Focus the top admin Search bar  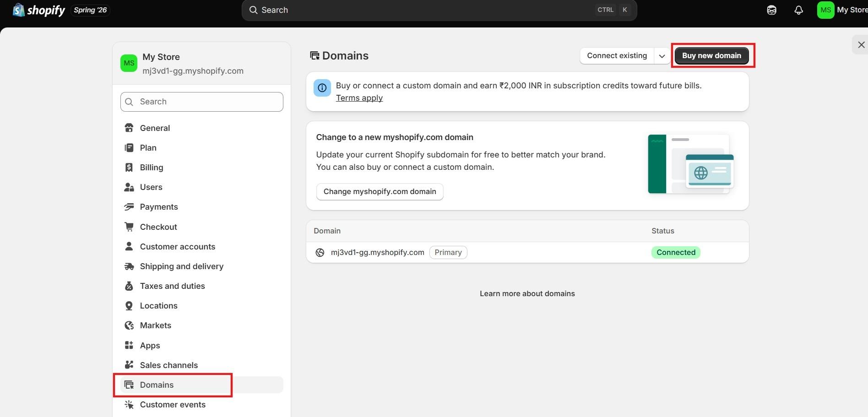click(x=439, y=10)
